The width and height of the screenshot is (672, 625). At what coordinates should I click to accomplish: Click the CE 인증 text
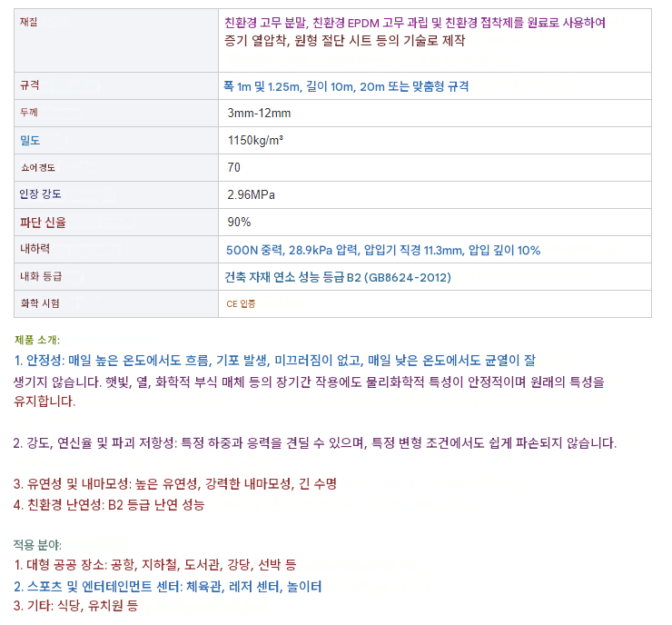coord(241,304)
